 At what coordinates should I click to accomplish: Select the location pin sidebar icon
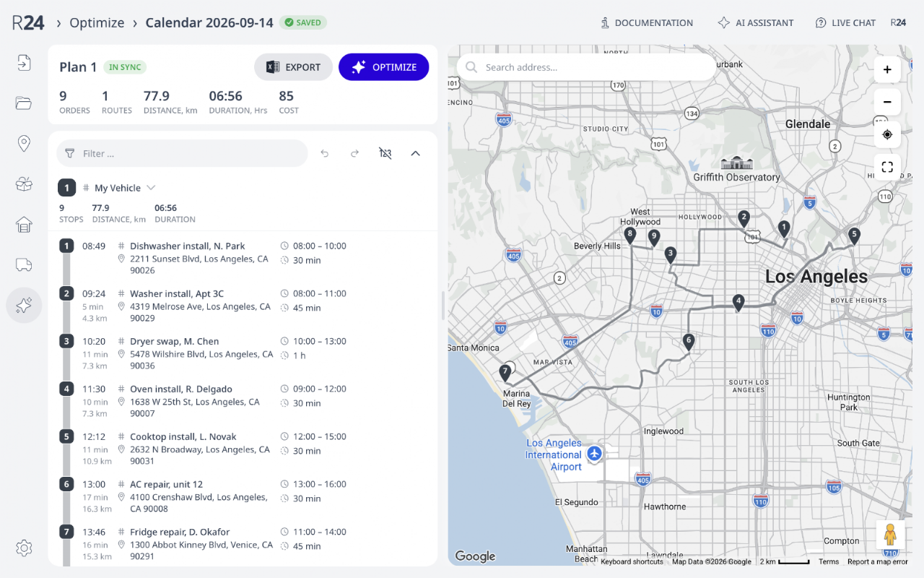(24, 144)
